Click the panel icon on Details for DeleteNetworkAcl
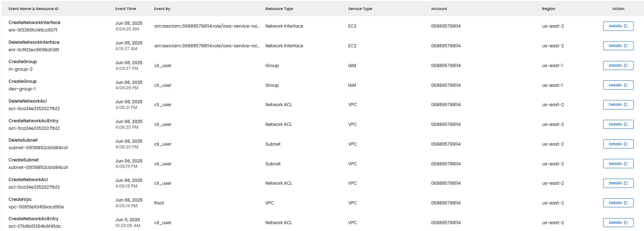Screen dimensions: 644x231 pos(626,104)
